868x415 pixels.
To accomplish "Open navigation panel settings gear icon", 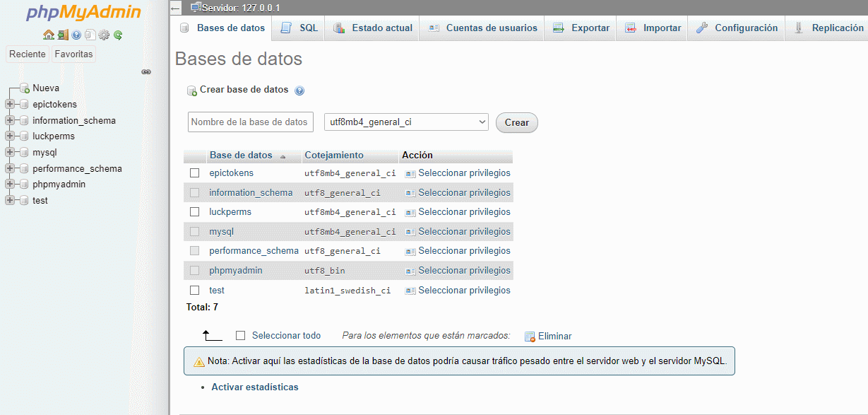I will [x=104, y=35].
